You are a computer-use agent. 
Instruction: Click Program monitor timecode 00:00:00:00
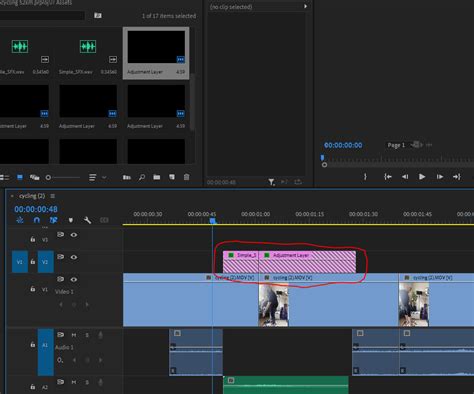[343, 145]
